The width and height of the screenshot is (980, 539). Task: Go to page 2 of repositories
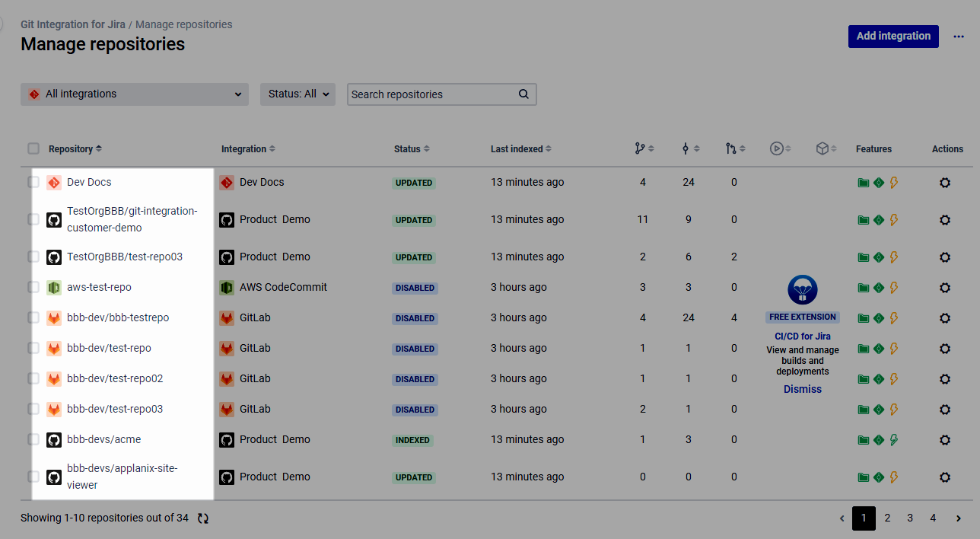(x=887, y=518)
